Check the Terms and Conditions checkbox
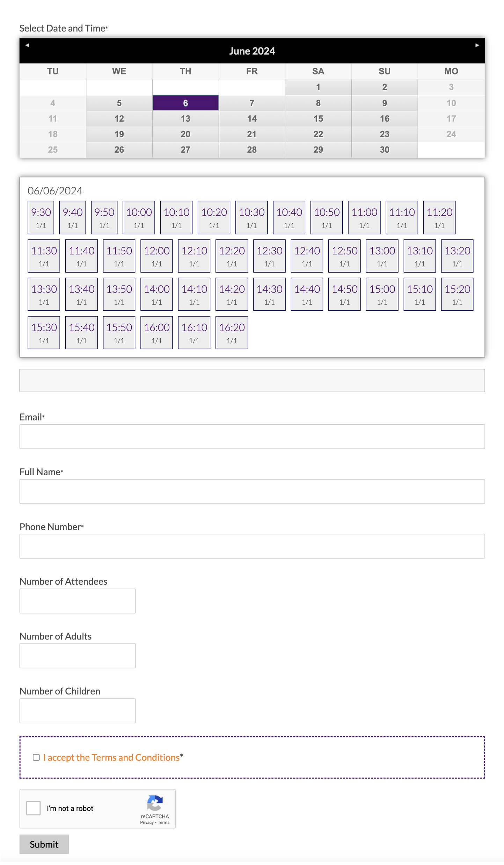504x865 pixels. (x=36, y=757)
